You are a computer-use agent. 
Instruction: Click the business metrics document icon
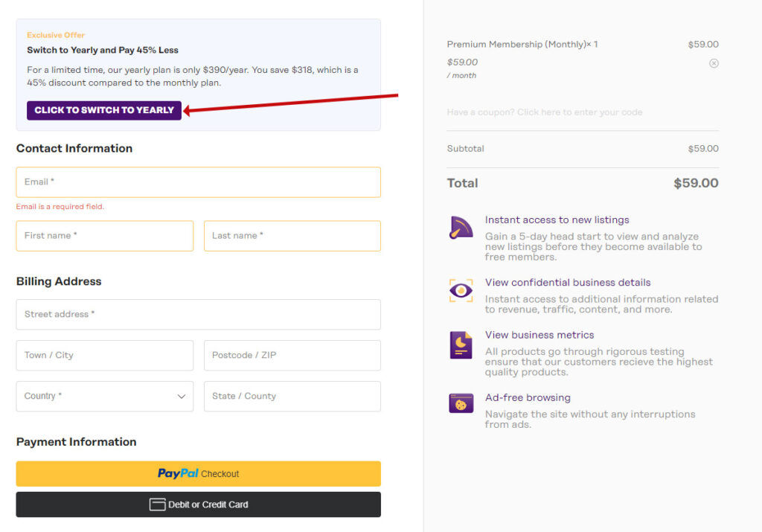[461, 345]
